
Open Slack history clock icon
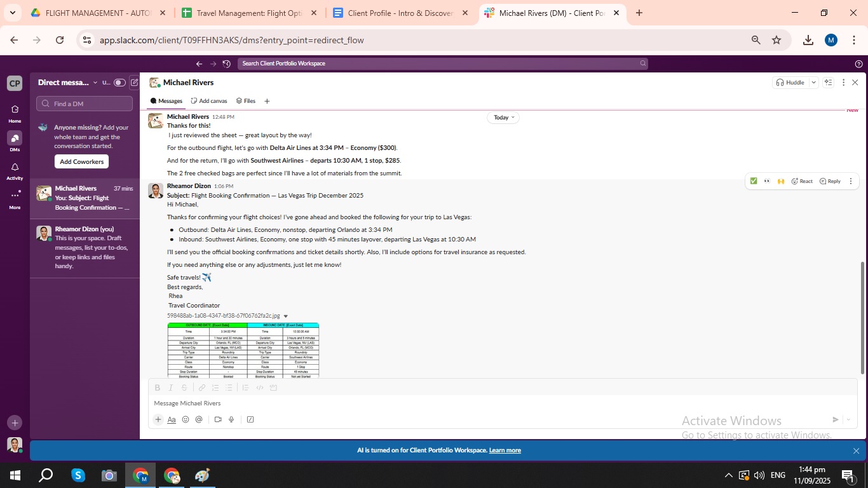tap(227, 64)
